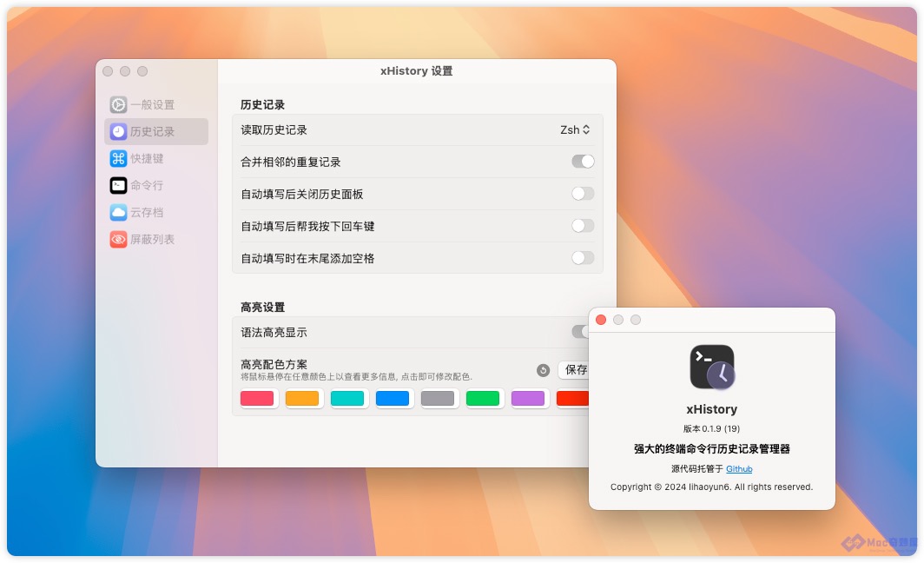Image resolution: width=924 pixels, height=563 pixels.
Task: Click the hint text starting 将鼠标悬停在任意颜色上
Action: click(357, 377)
